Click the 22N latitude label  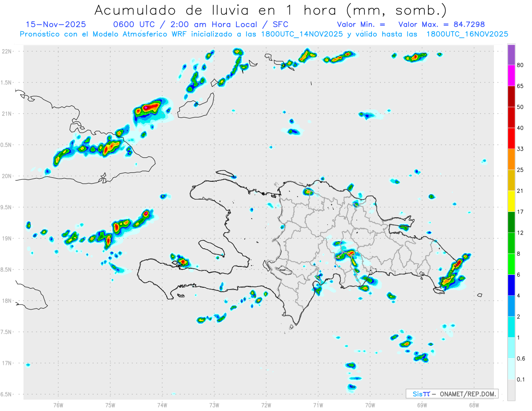pyautogui.click(x=7, y=51)
